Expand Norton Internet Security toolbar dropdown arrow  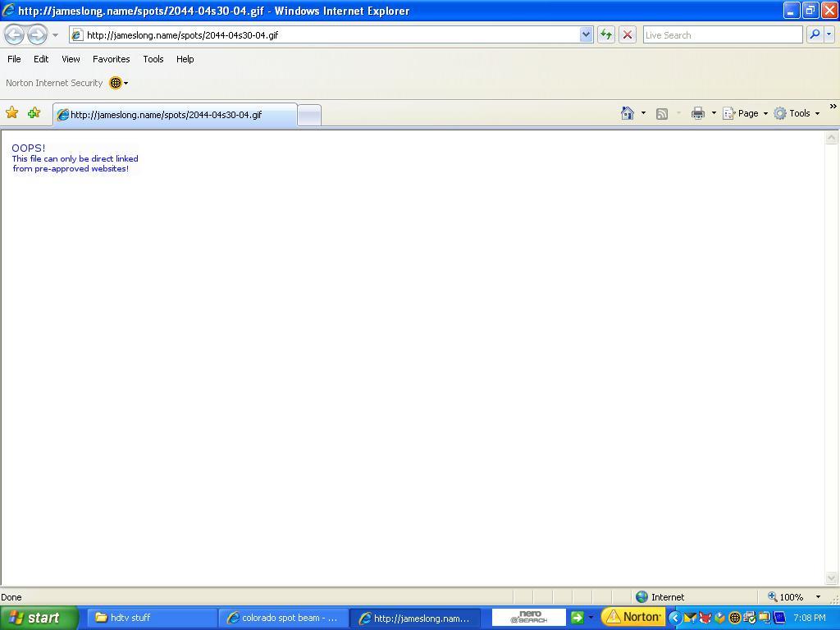[126, 83]
